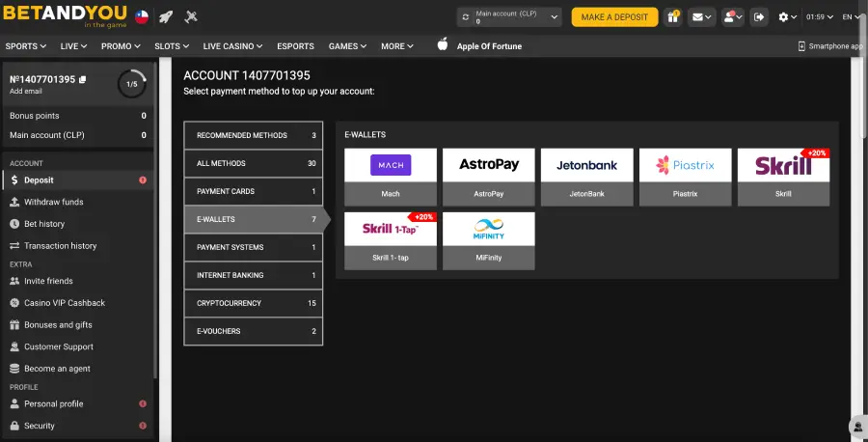Viewport: 868px width, 442px height.
Task: Click Personal profile red alert badge
Action: pos(143,403)
